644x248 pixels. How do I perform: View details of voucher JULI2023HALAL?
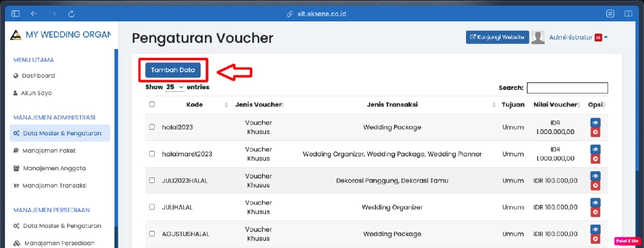click(595, 176)
